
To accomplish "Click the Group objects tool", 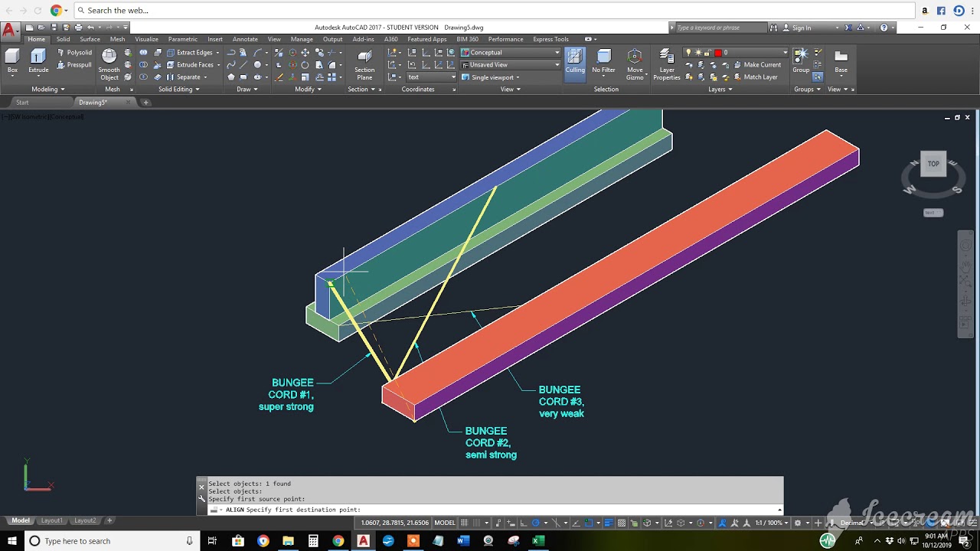I will pos(801,61).
